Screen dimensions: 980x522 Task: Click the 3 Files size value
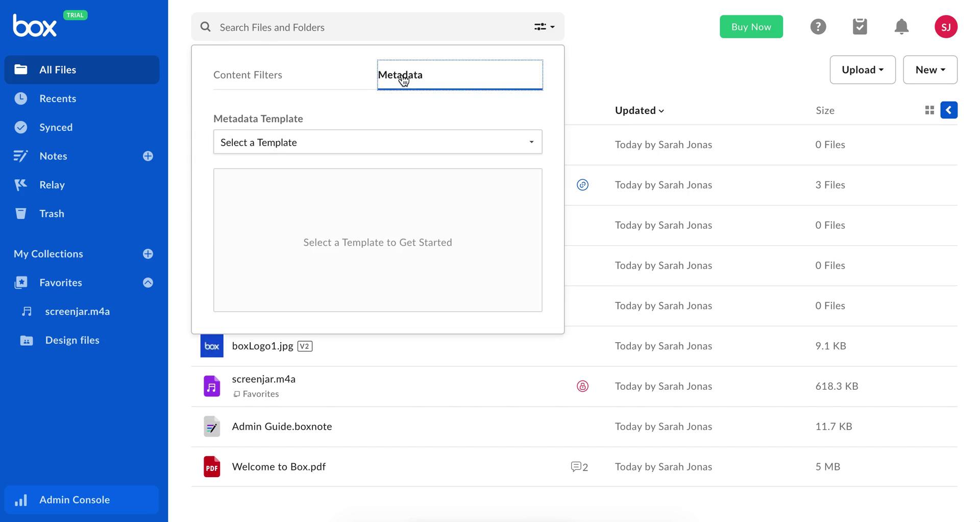coord(830,185)
